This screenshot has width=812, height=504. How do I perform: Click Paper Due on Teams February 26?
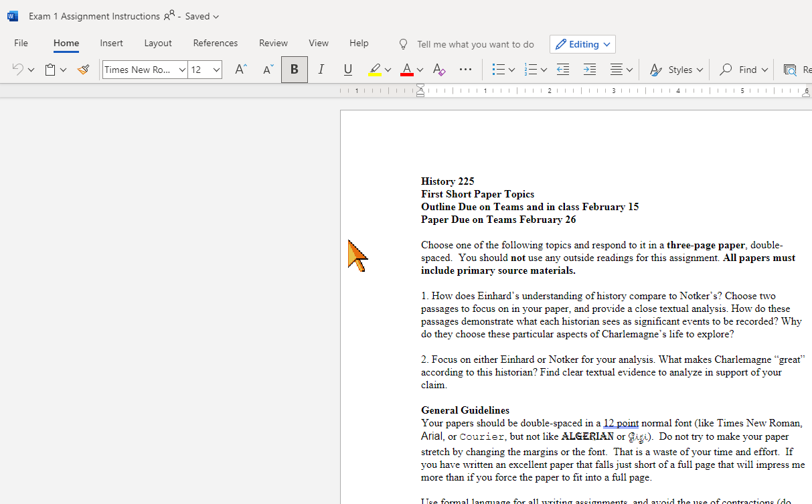499,220
